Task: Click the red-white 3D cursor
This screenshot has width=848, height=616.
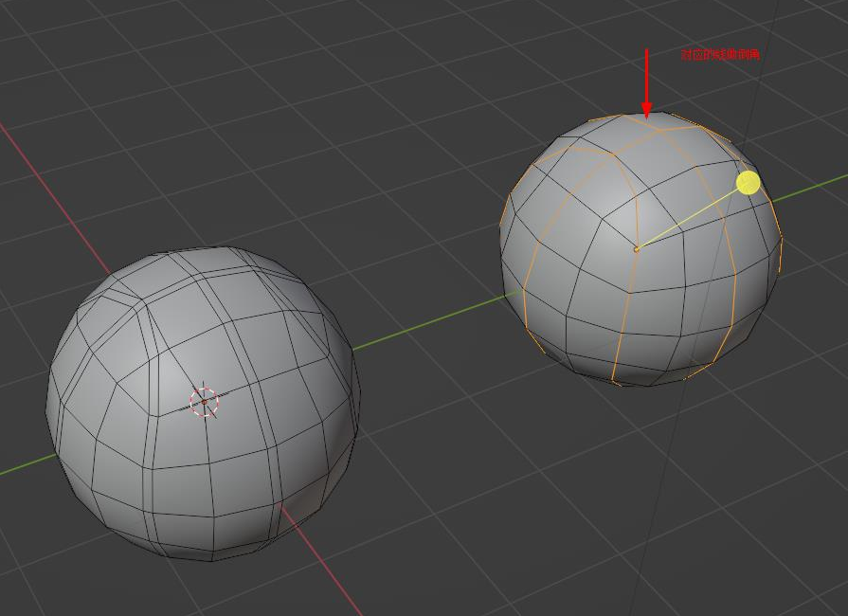Action: pos(204,402)
